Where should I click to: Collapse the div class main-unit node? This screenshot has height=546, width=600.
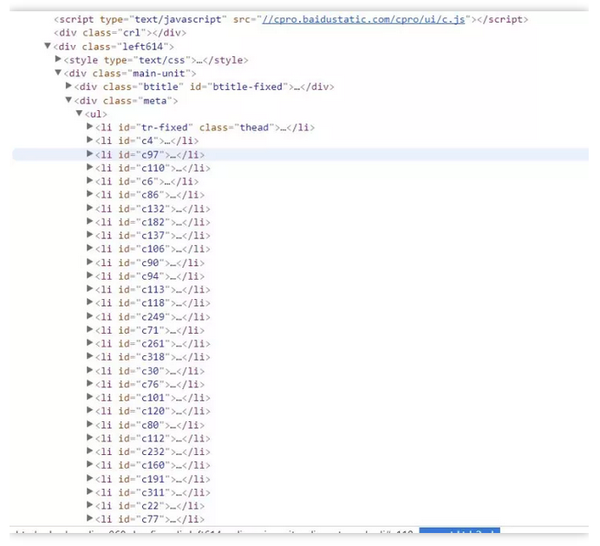pyautogui.click(x=58, y=73)
